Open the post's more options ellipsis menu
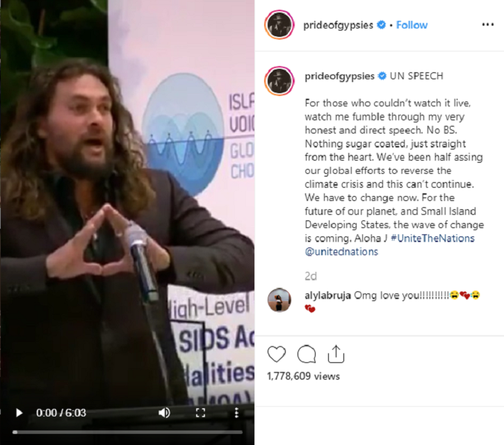This screenshot has width=504, height=445. pos(487,25)
